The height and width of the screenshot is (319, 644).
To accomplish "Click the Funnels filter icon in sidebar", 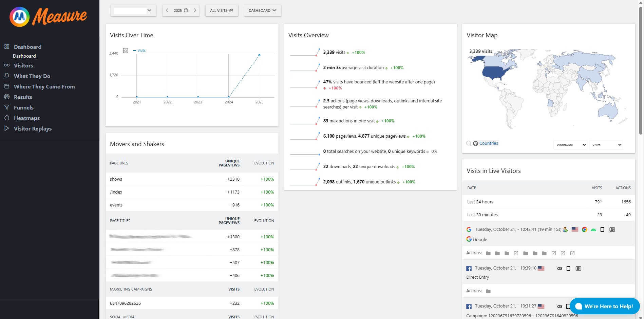I will click(7, 107).
